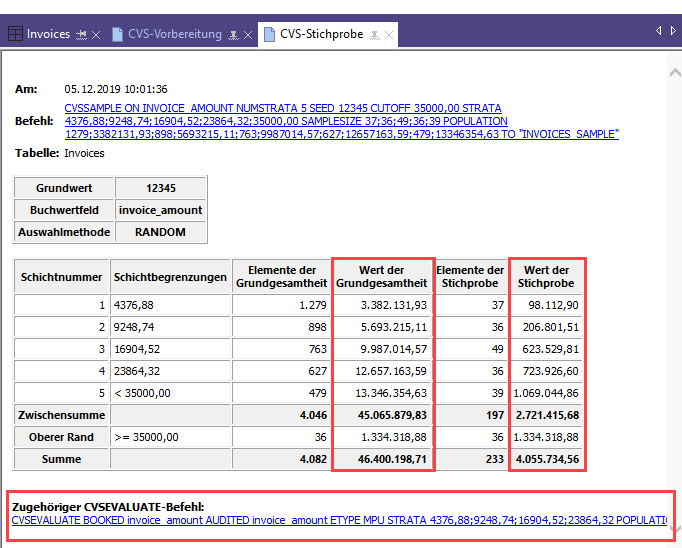
Task: Select the Oberer Rand row label
Action: [x=61, y=436]
